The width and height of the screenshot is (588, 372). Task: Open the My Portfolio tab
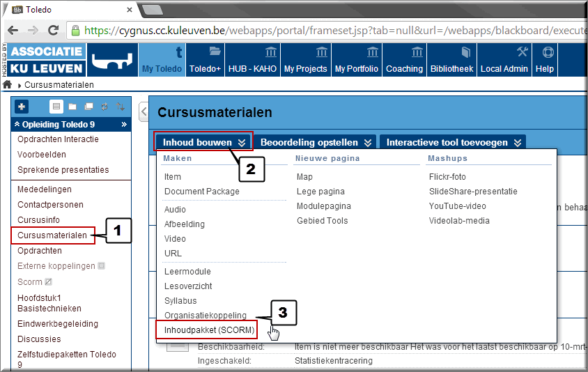click(357, 60)
